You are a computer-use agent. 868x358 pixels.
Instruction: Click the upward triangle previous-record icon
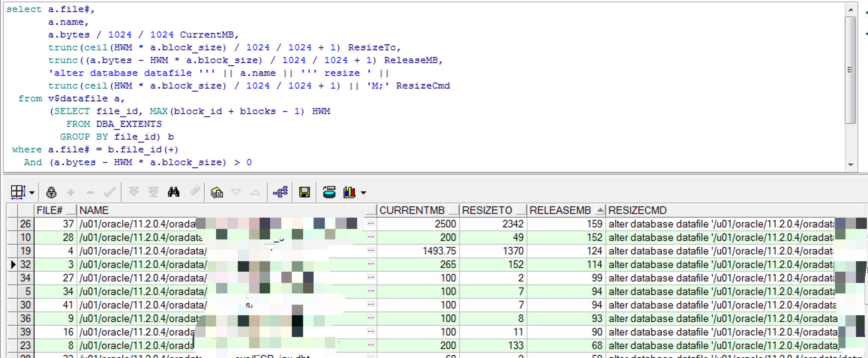click(255, 193)
